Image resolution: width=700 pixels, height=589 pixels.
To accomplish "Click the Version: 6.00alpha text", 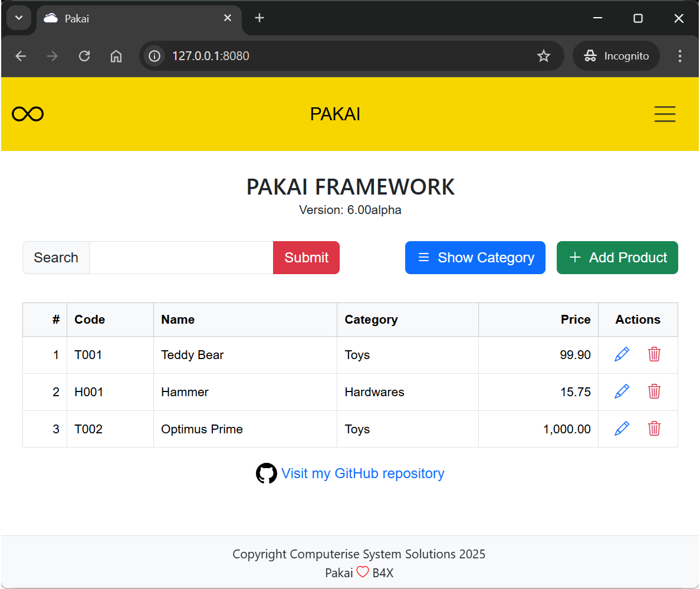I will pos(350,210).
